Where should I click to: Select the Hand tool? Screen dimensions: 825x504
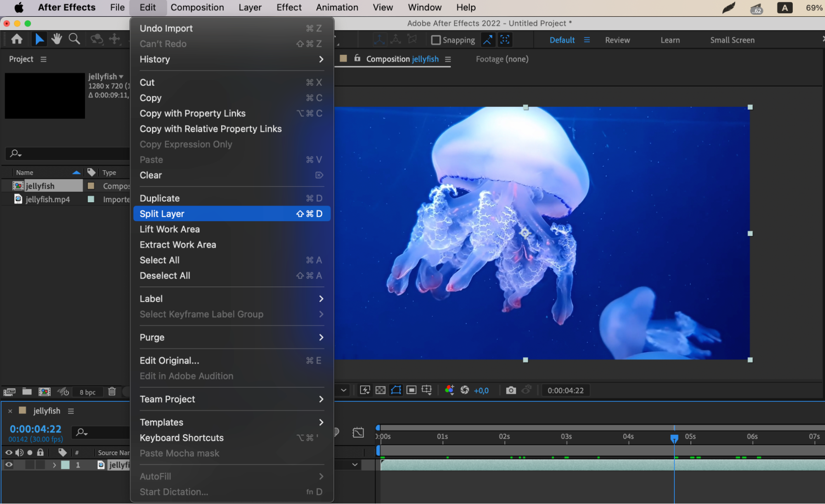point(57,39)
